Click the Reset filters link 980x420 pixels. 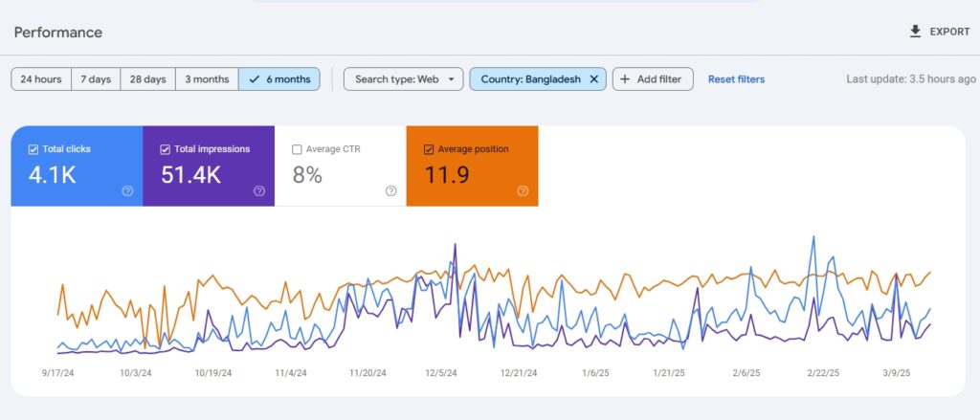pyautogui.click(x=736, y=79)
